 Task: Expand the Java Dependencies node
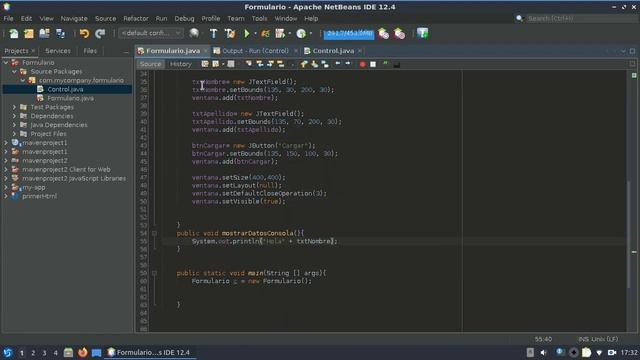[14, 125]
